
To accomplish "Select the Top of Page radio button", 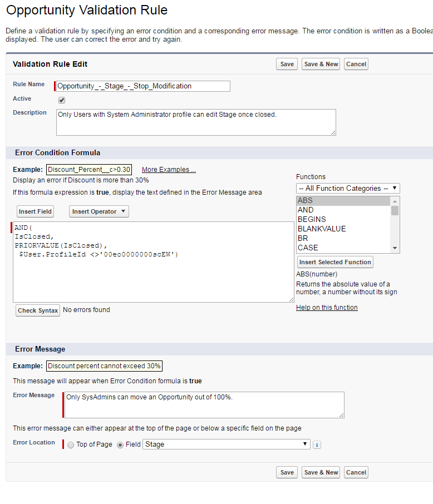I will point(71,445).
